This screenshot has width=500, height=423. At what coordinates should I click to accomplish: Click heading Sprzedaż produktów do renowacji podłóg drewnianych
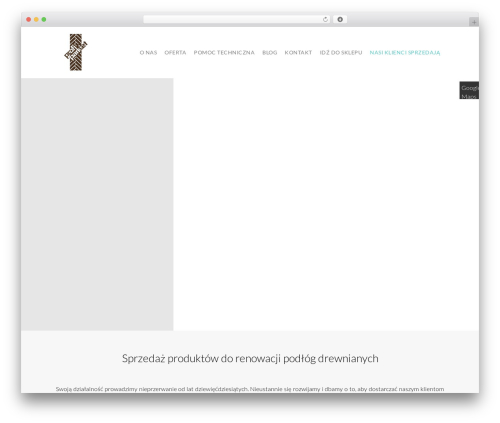pyautogui.click(x=250, y=358)
